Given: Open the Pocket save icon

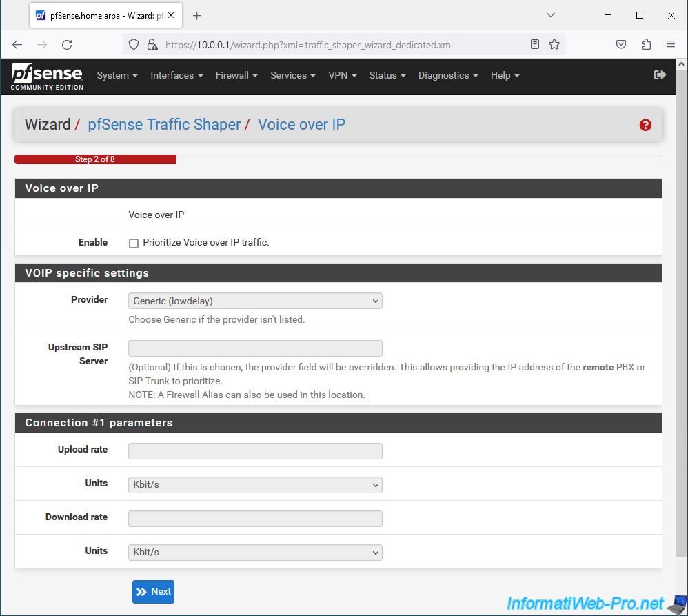Looking at the screenshot, I should coord(621,44).
